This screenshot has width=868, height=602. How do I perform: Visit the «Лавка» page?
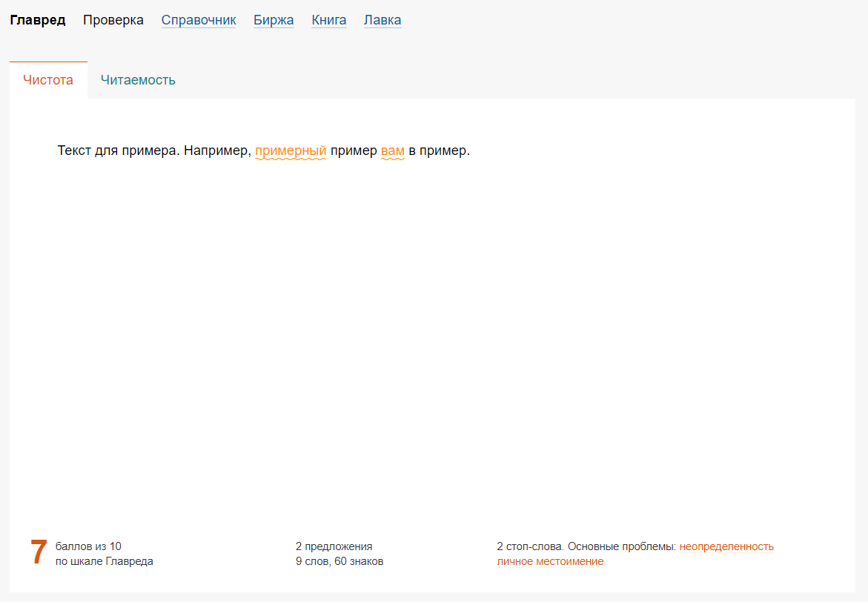382,20
